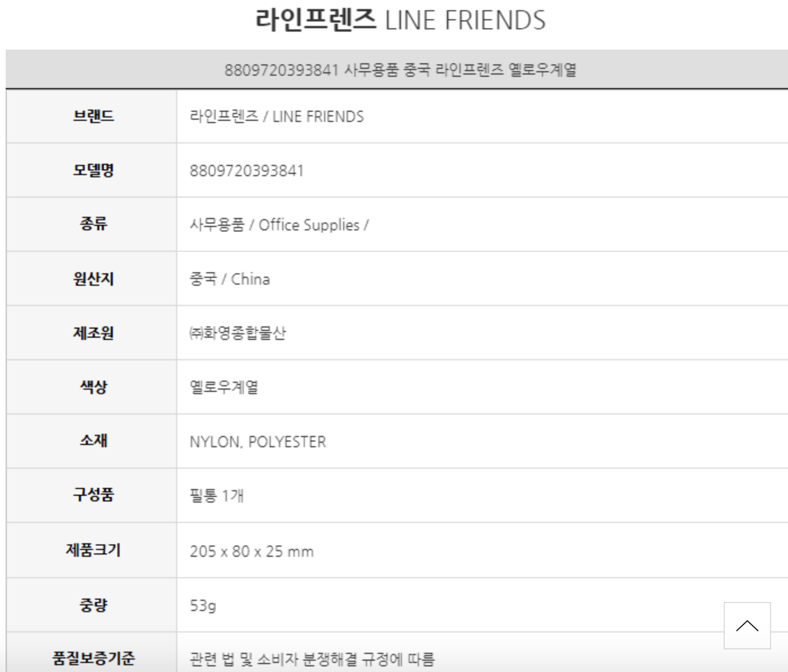Click the 필통 1개 components value
Viewport: 788px width, 672px height.
coord(217,496)
